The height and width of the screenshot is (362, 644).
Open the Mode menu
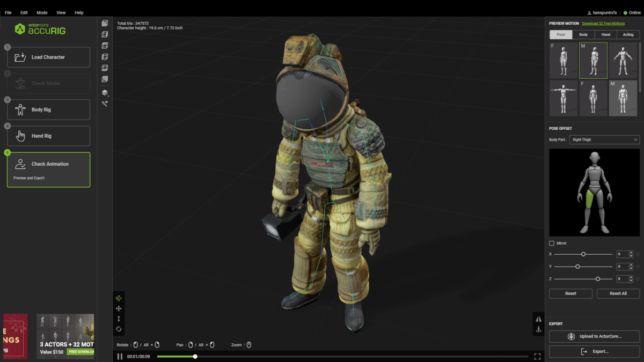(x=42, y=12)
